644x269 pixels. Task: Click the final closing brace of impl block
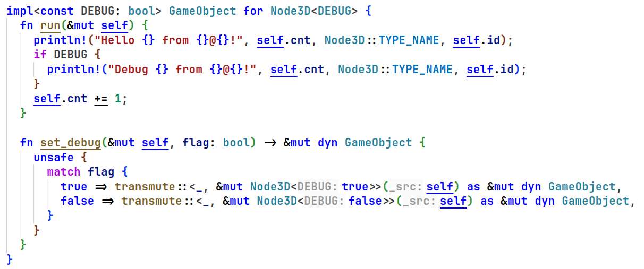[x=10, y=259]
